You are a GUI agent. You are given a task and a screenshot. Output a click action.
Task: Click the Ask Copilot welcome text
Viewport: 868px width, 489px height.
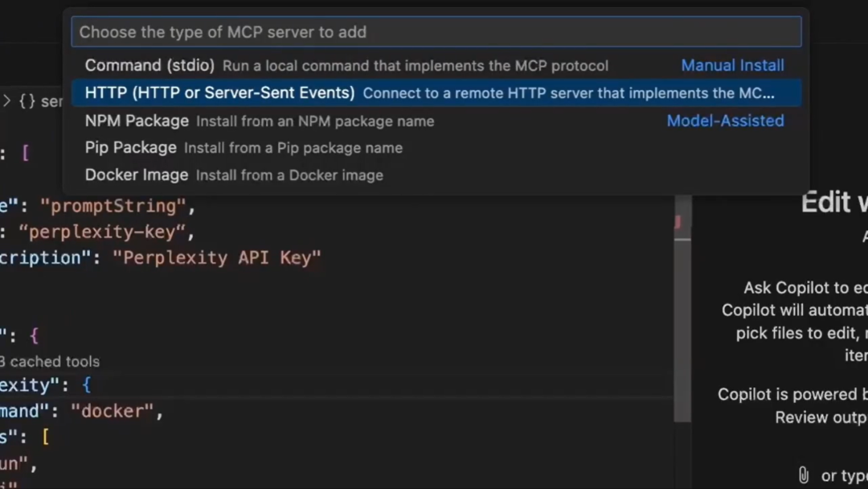(x=820, y=287)
